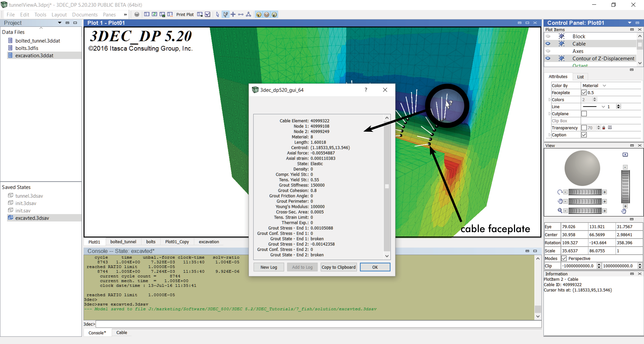
Task: Toggle the yellow information toolbar icon
Action: pos(274,14)
